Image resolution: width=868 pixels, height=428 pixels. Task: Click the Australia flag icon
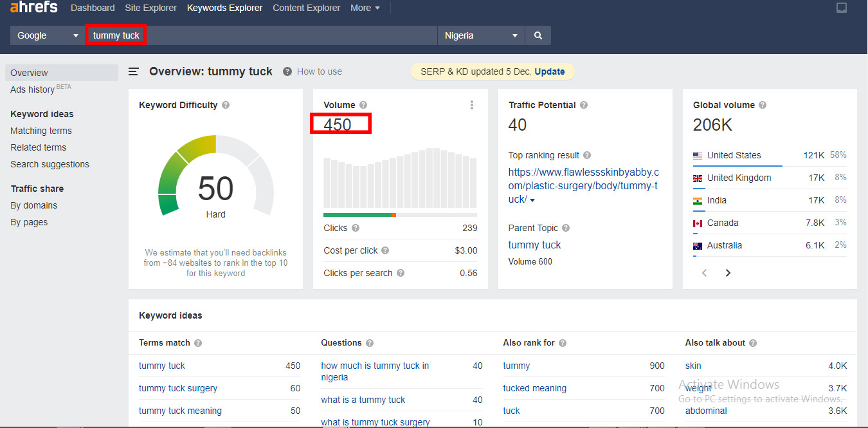698,246
